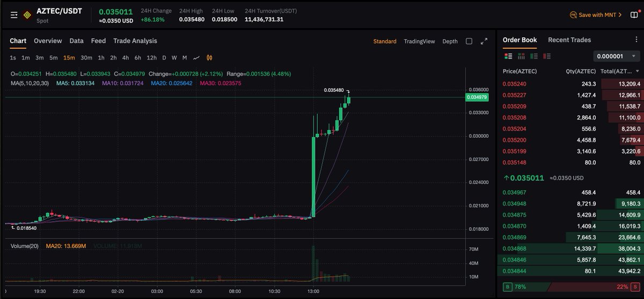The width and height of the screenshot is (644, 299).
Task: Select ask price 0.035148
Action: coord(514,162)
